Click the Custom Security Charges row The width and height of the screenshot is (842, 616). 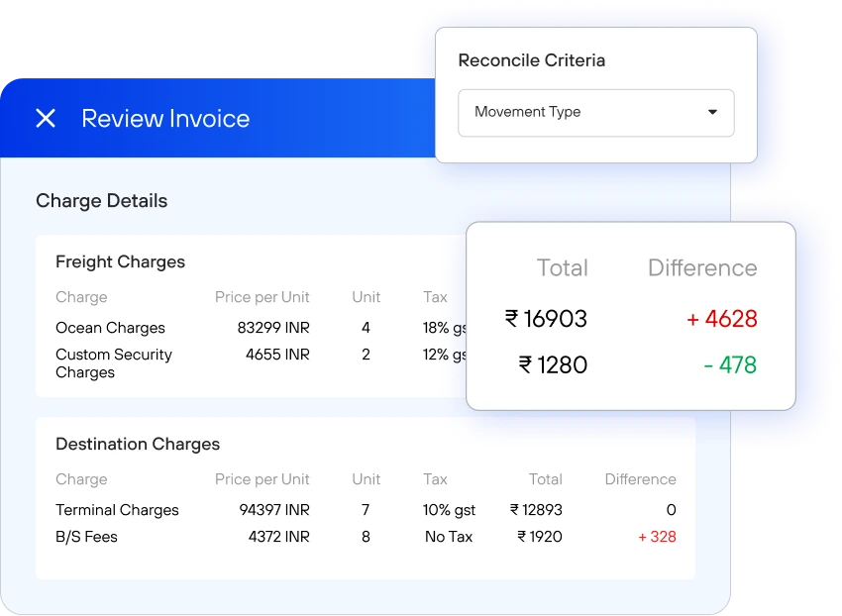[114, 363]
